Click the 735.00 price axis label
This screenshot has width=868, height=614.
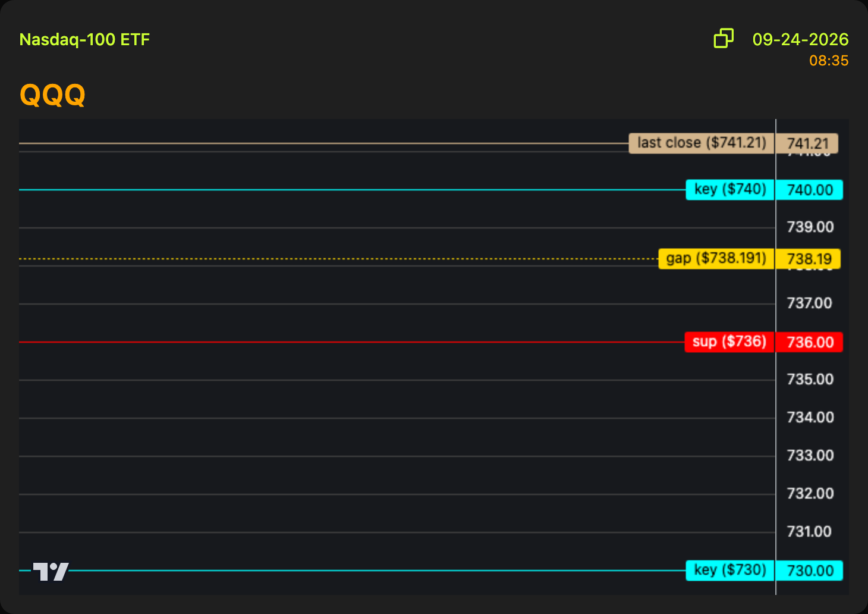pyautogui.click(x=810, y=380)
